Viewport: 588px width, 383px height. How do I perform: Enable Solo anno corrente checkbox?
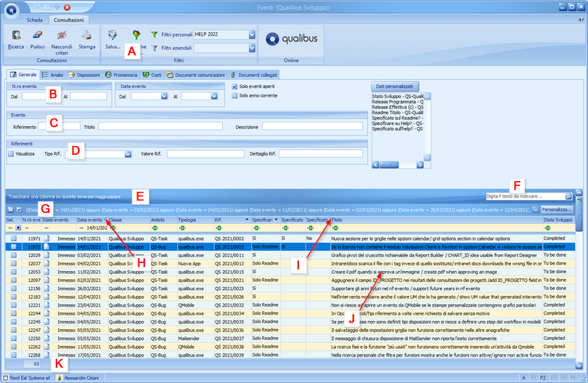point(234,96)
